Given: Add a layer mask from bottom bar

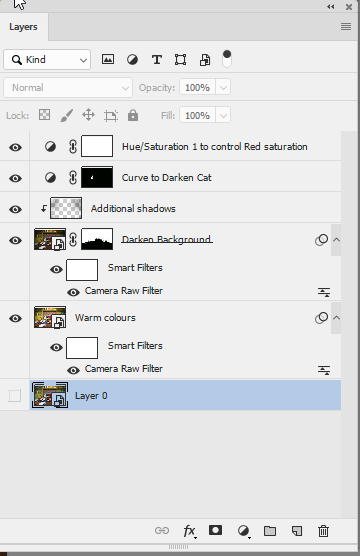Looking at the screenshot, I should coord(215,530).
